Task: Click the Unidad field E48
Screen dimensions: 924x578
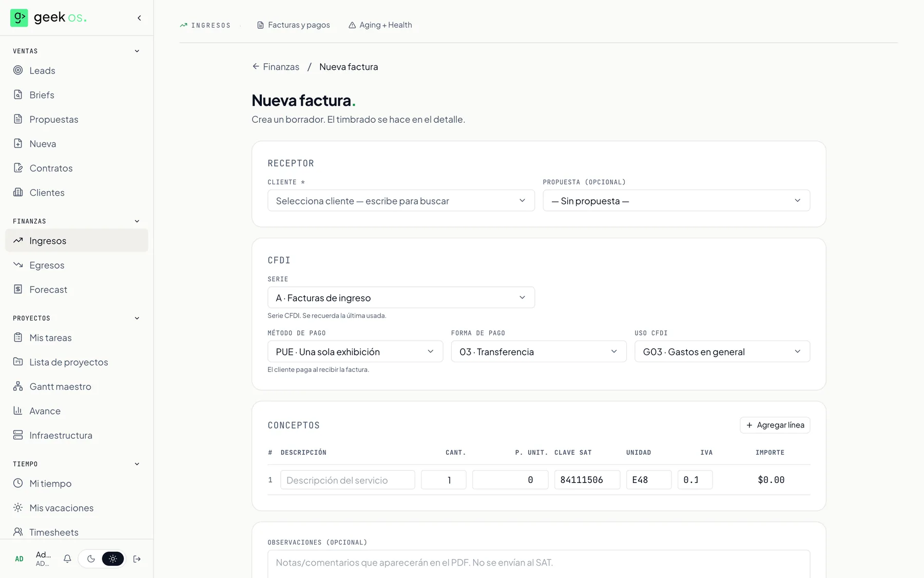Action: 649,480
